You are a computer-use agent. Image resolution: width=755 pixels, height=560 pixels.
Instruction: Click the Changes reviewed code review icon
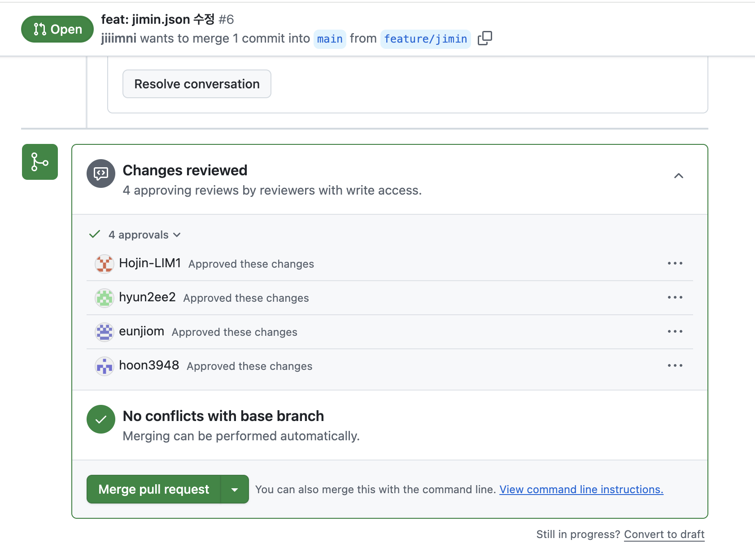[x=101, y=174]
